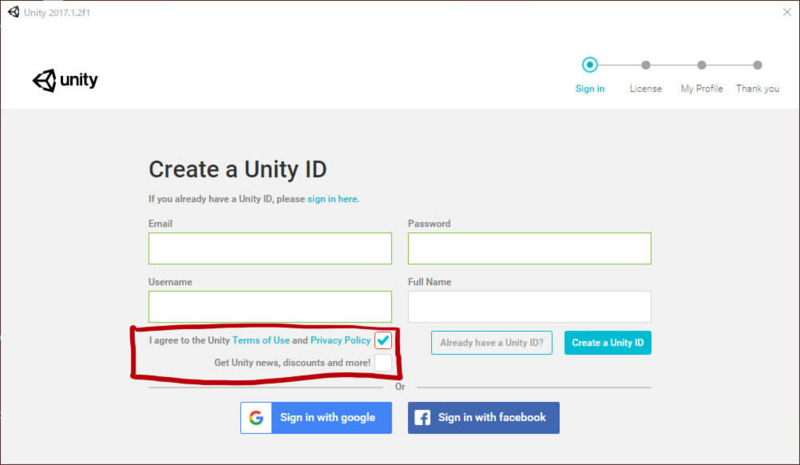Open the Terms of Use link

coord(261,340)
